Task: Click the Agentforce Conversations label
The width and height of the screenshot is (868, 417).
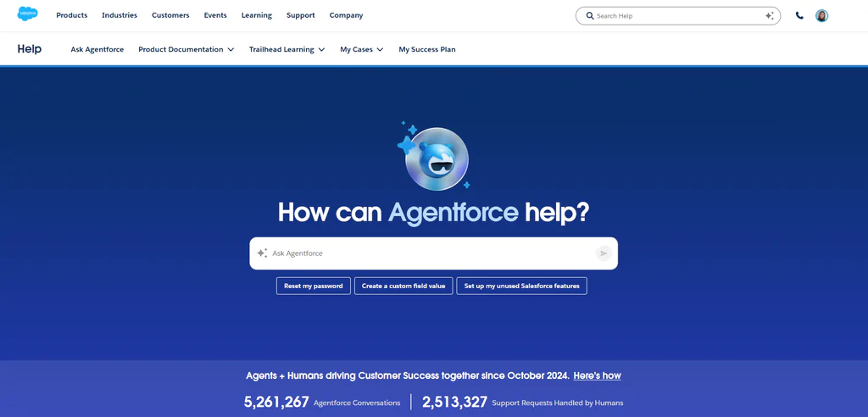Action: (x=357, y=403)
